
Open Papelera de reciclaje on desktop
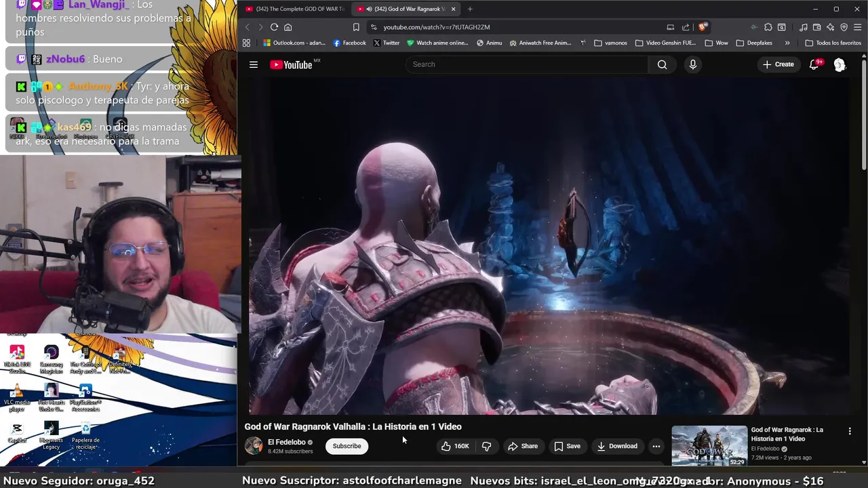click(85, 436)
